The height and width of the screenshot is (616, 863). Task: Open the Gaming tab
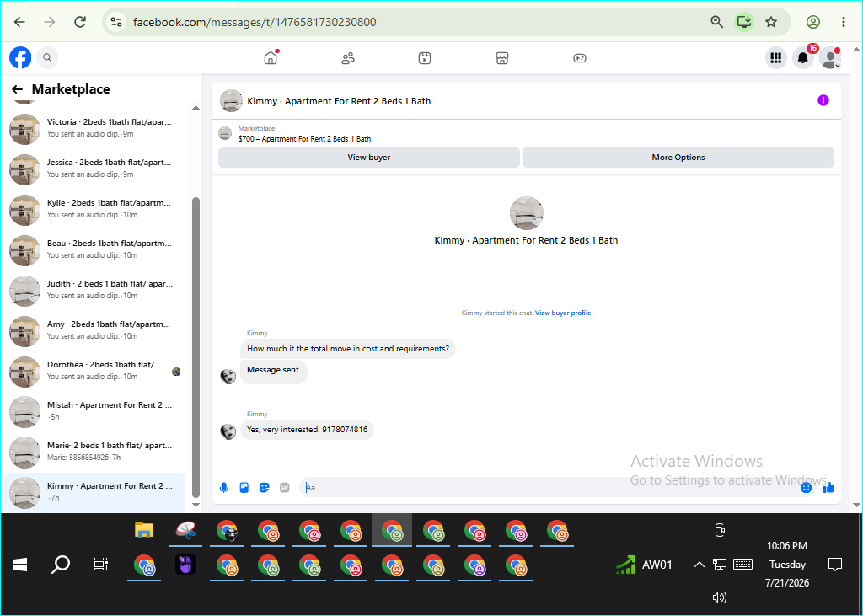click(580, 58)
